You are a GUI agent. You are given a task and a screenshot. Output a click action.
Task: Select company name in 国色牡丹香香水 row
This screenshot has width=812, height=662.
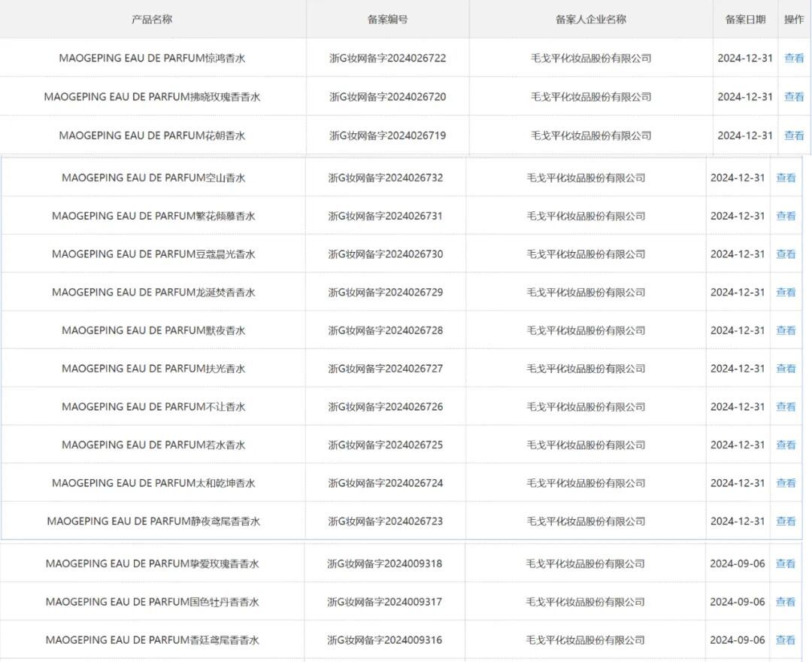pyautogui.click(x=585, y=602)
